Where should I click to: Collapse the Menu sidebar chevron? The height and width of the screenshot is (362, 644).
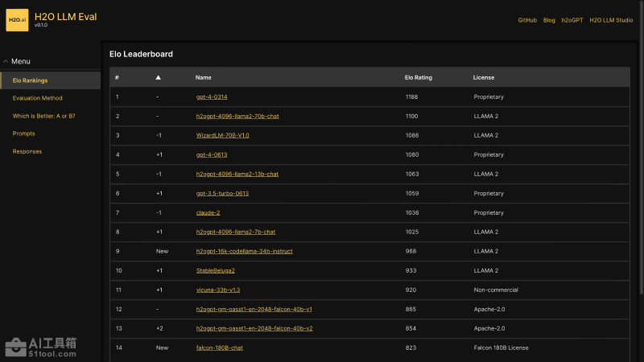6,61
